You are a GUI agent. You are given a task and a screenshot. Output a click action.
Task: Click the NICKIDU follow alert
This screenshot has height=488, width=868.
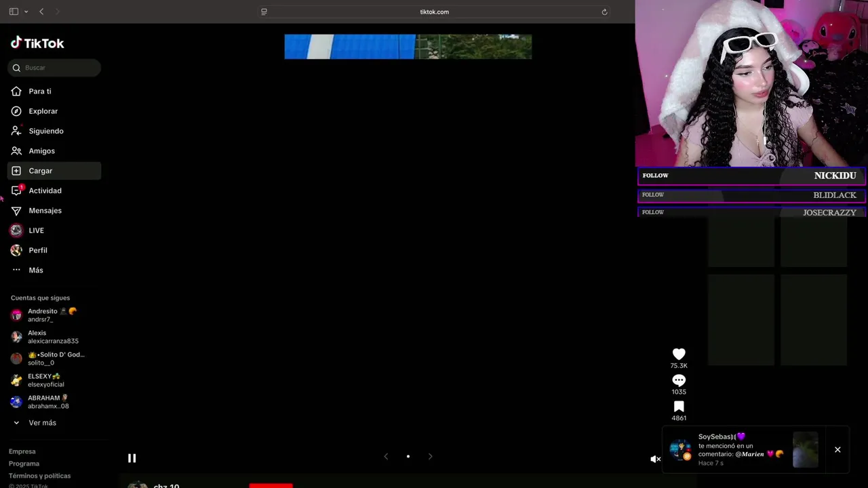tap(751, 176)
